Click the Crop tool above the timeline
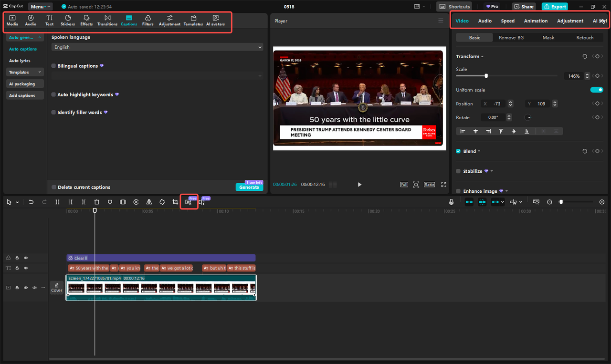Screen dimensions: 611x364 [175, 202]
